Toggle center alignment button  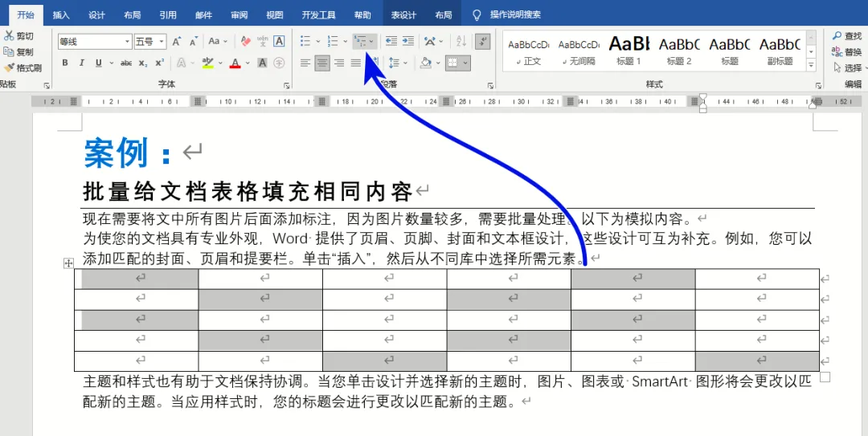[x=322, y=63]
